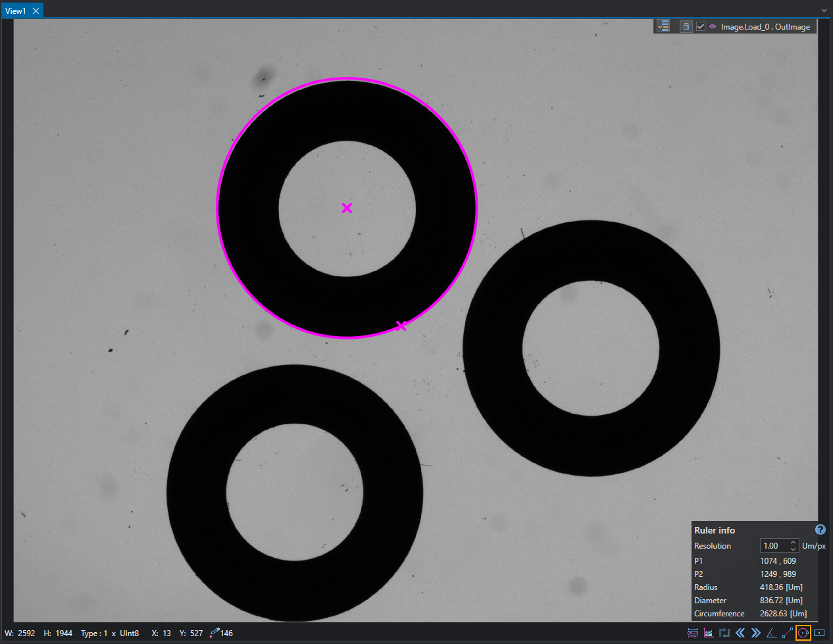Switch to the View1 tab

click(15, 11)
